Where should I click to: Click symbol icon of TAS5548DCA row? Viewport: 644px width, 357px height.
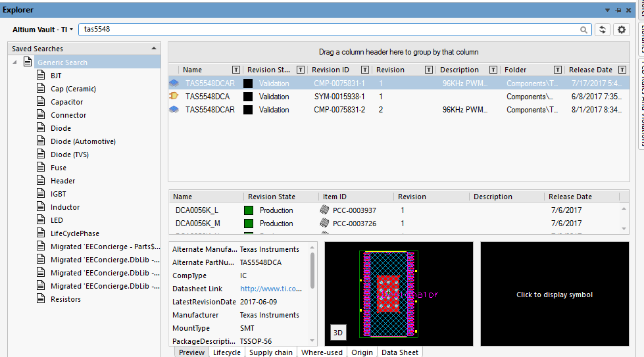174,97
